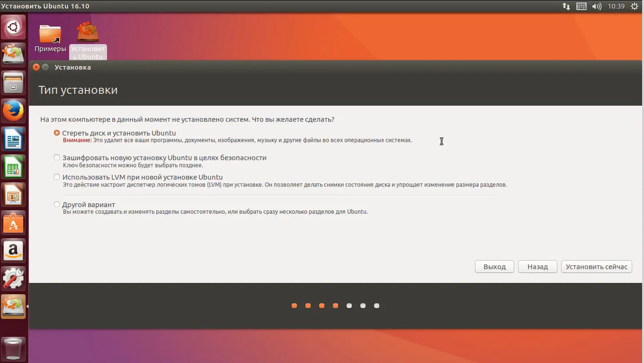Open Ubuntu Software store icon
Viewport: 644px width, 363px height.
(13, 223)
